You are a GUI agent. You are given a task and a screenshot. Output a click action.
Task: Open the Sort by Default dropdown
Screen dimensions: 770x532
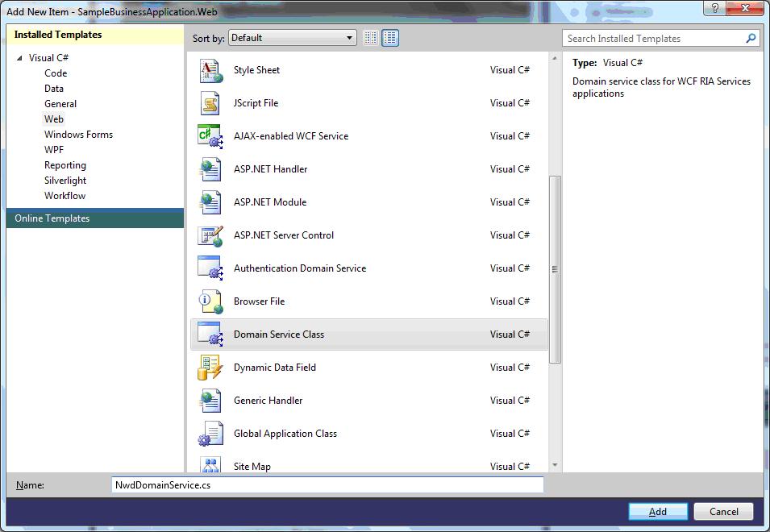tap(292, 38)
